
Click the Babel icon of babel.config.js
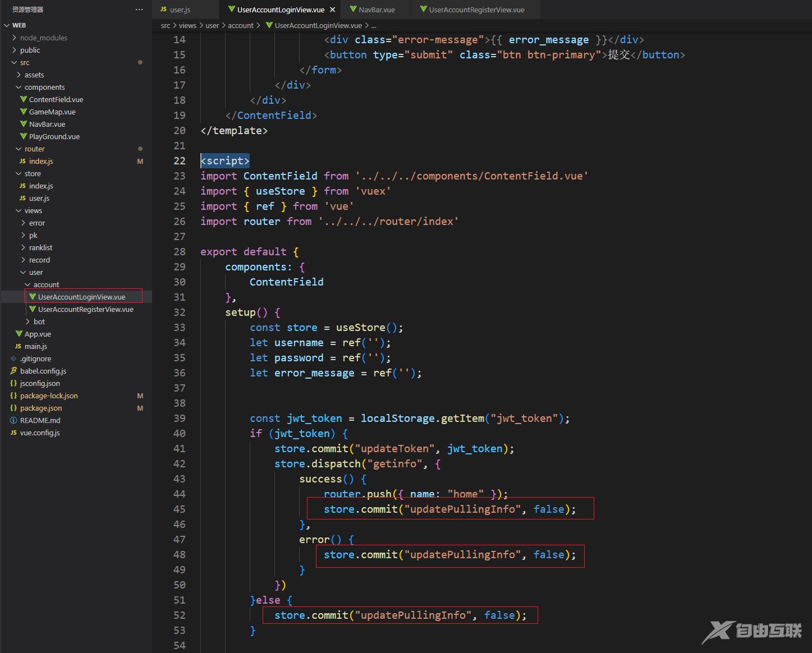click(13, 371)
